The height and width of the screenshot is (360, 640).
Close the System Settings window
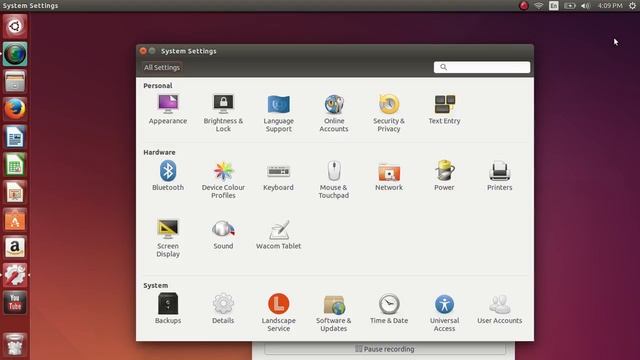point(143,51)
